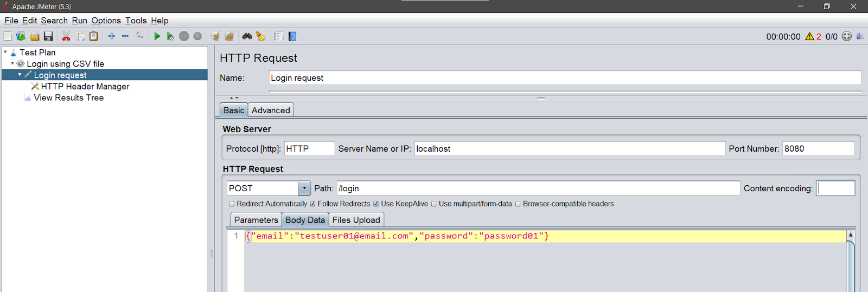Collapse Login using CSV file node
Screen dimensions: 868x292
[12, 63]
